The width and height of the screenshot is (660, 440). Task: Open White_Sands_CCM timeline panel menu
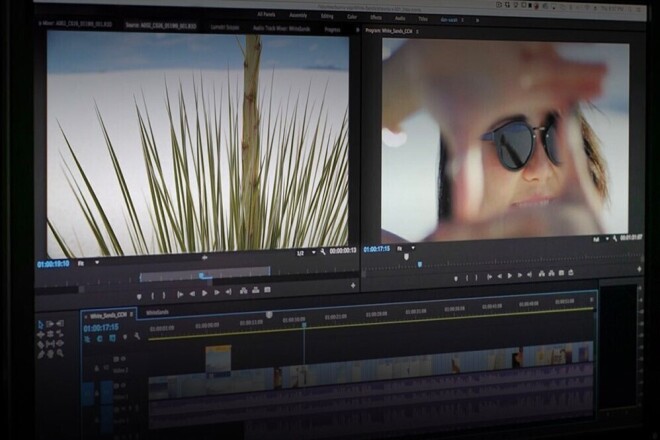click(131, 314)
